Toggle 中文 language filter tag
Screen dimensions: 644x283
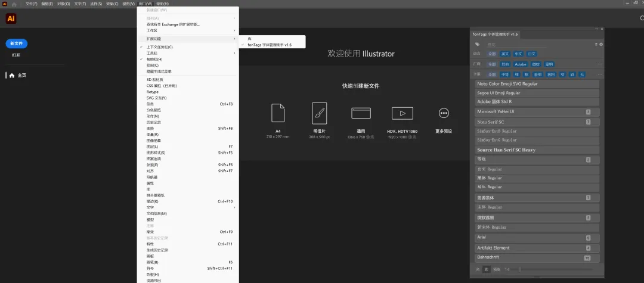(x=518, y=54)
